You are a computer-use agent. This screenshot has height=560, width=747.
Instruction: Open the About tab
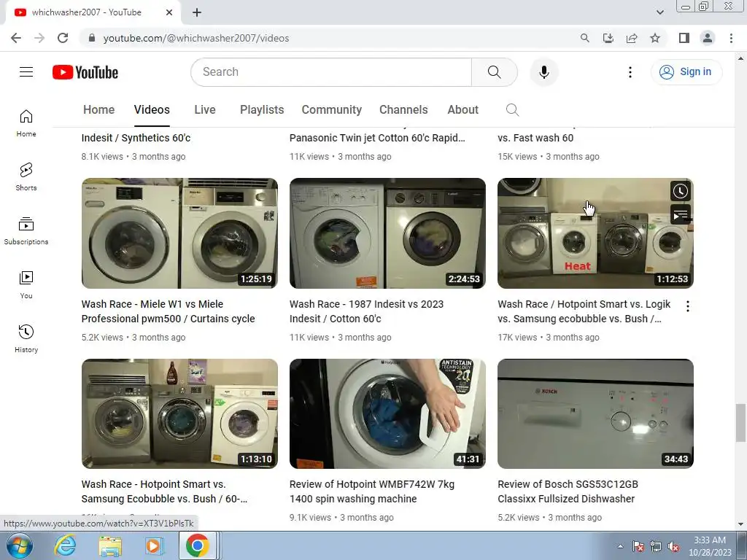point(462,110)
